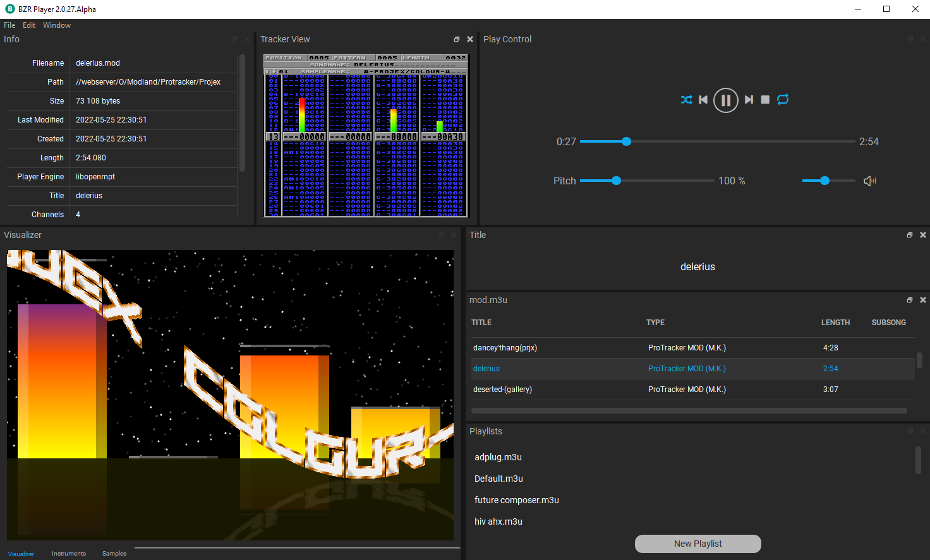Select the delerius playlist entry
This screenshot has width=930, height=560.
pos(692,369)
